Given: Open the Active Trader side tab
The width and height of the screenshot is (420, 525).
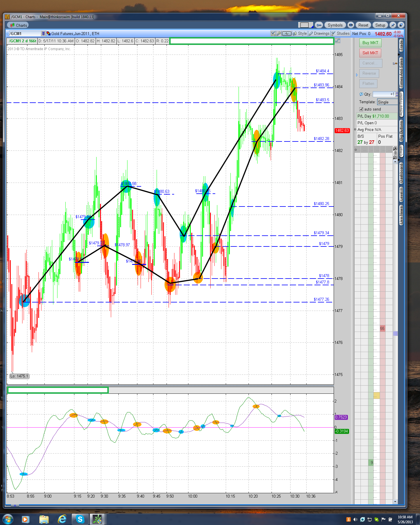Looking at the screenshot, I should click(401, 104).
